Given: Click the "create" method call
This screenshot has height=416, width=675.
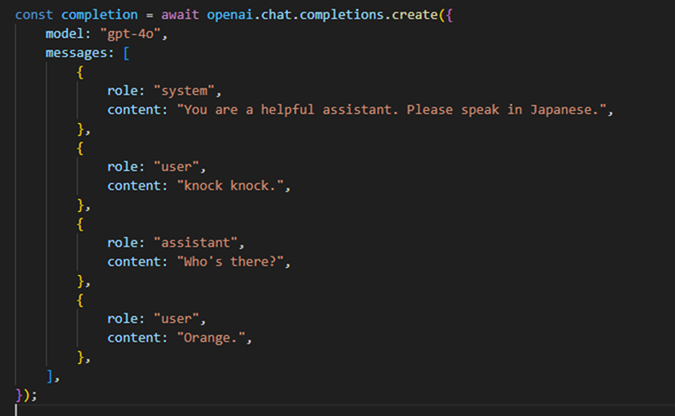Looking at the screenshot, I should (x=415, y=15).
